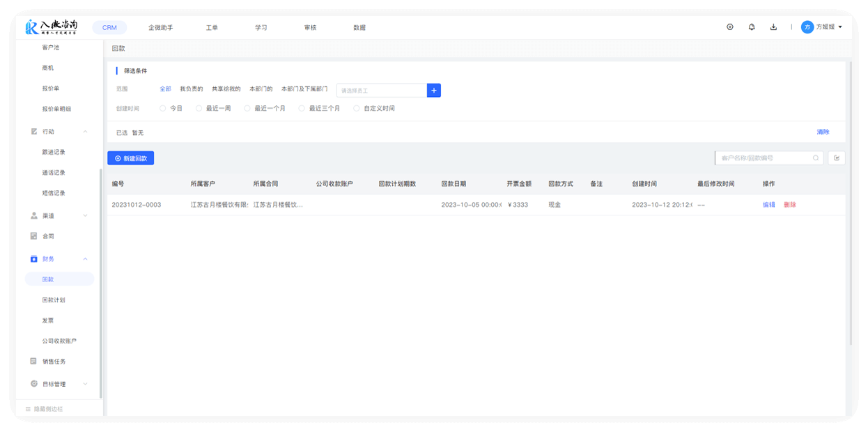Open 通话记录 in the sidebar
868x432 pixels.
[x=54, y=173]
